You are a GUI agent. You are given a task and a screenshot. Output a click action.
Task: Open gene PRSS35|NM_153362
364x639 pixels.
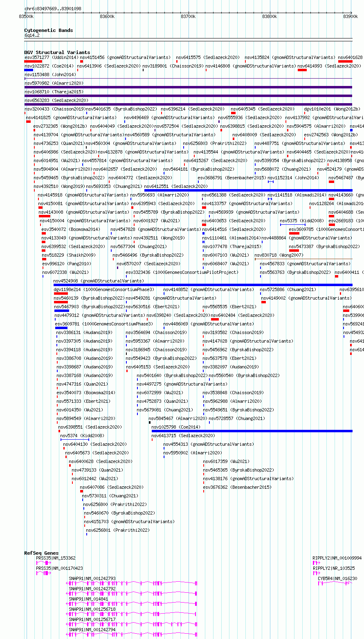56,558
